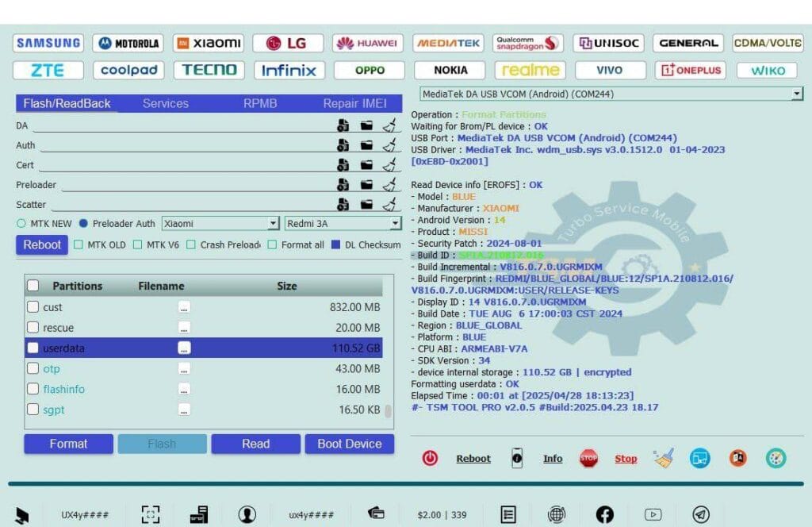Check the rescue partition box
This screenshot has height=527, width=812.
(x=33, y=328)
